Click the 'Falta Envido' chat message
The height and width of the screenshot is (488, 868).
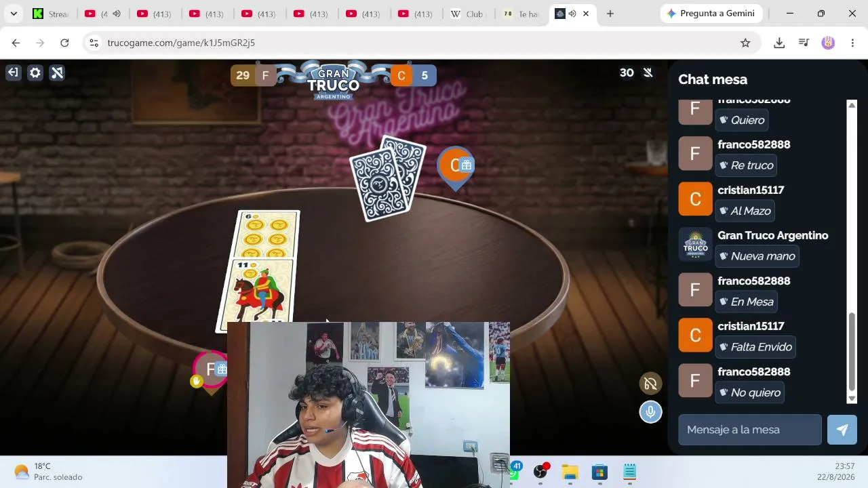755,347
